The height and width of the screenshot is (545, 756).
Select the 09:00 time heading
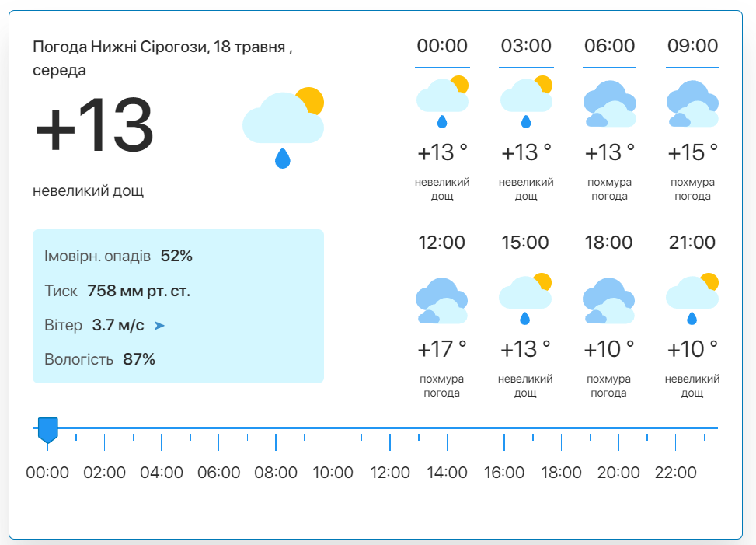click(x=692, y=45)
